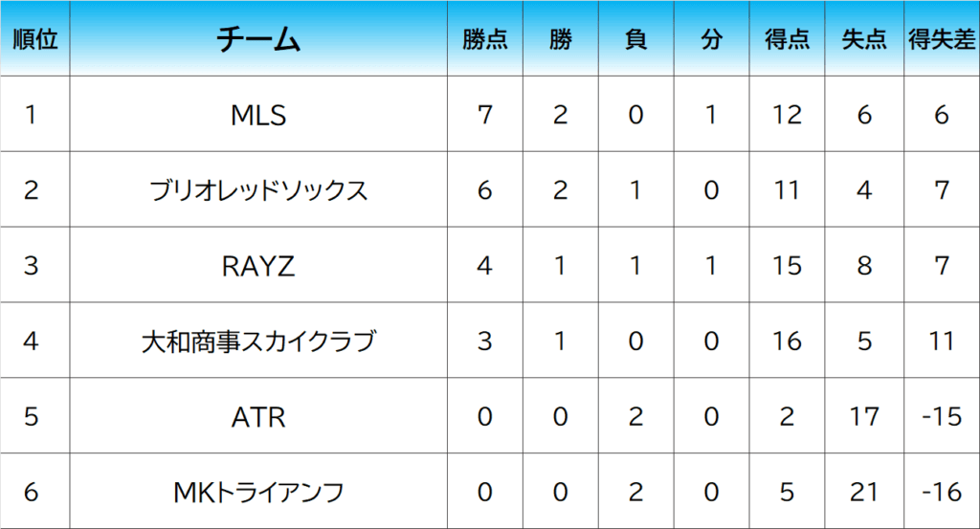Select RAYZ goals scored 15
Viewport: 980px width, 529px height.
(787, 266)
